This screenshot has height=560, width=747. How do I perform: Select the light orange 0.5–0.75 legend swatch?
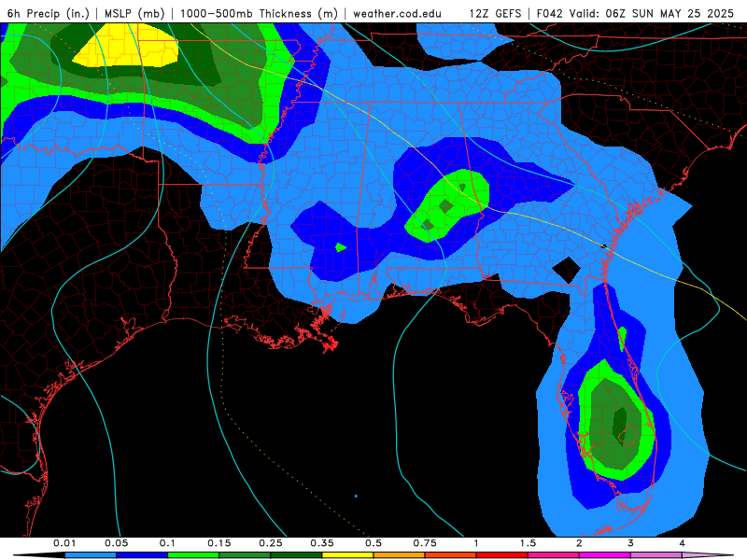click(x=400, y=555)
